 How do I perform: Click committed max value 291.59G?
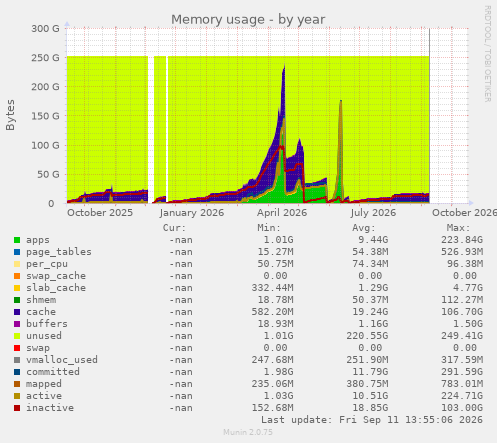tap(462, 372)
